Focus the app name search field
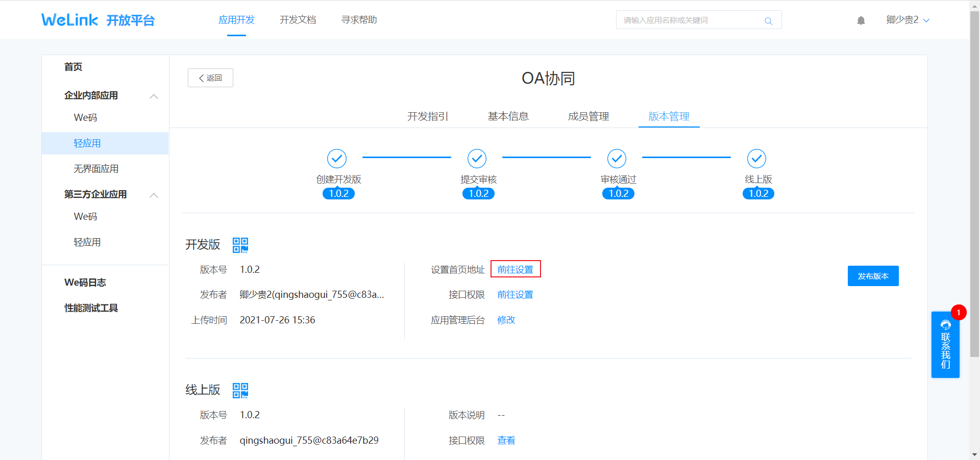Screen dimensions: 980x460 click(x=699, y=20)
